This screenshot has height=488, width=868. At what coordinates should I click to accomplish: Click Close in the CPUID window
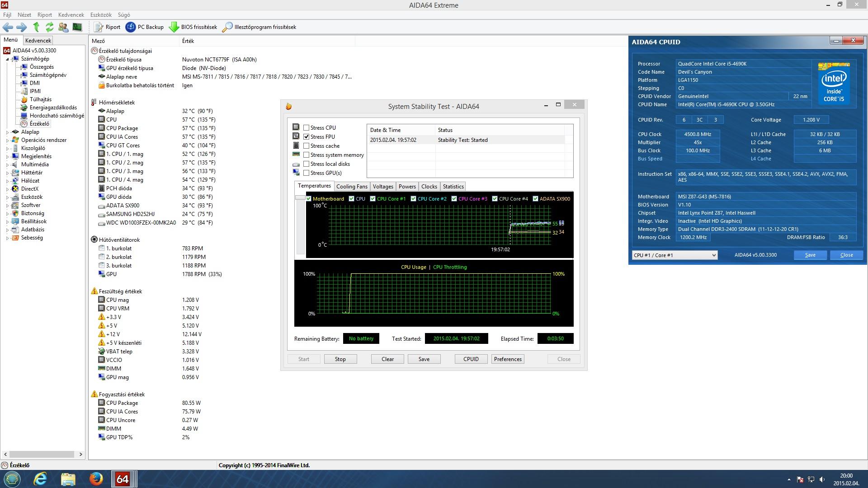pyautogui.click(x=846, y=255)
